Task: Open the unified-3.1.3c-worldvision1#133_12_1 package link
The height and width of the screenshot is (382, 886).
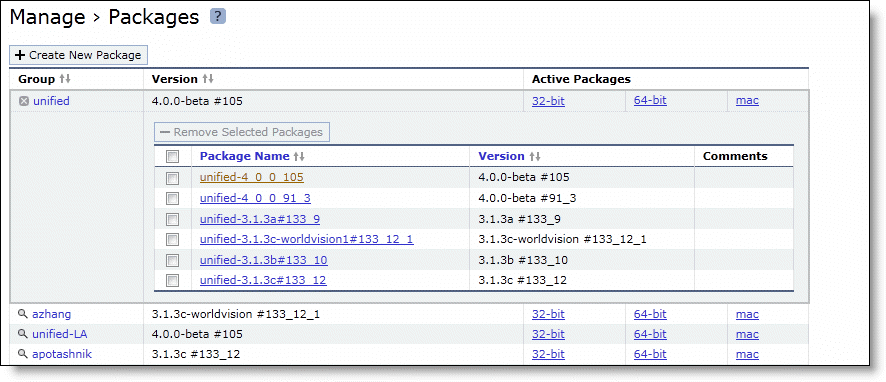Action: pos(306,239)
